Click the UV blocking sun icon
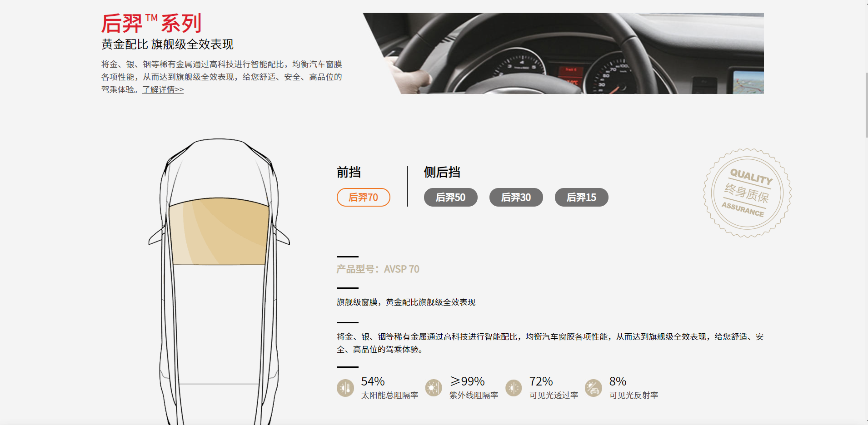 (x=434, y=387)
